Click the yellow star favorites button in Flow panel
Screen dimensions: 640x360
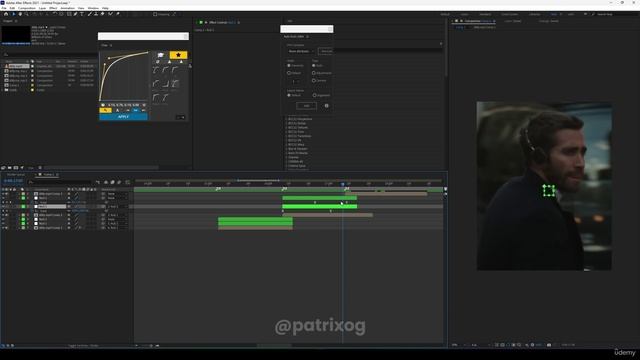(178, 55)
